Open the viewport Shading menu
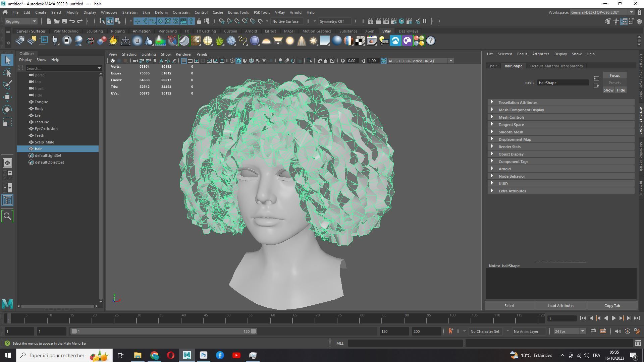Image resolution: width=644 pixels, height=362 pixels. click(129, 54)
